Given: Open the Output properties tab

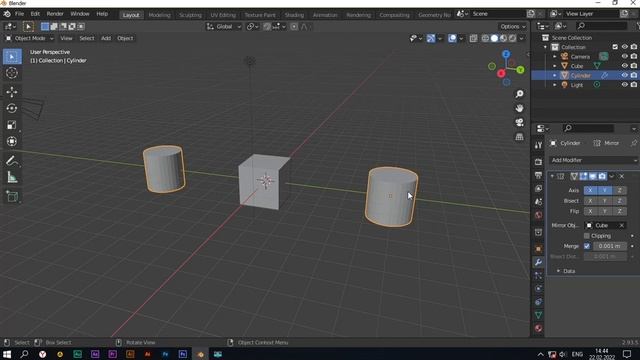Looking at the screenshot, I should click(538, 175).
